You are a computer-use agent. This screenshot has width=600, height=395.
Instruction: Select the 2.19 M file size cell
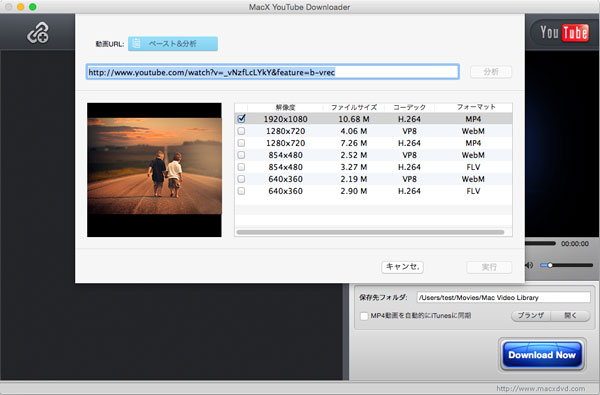point(354,179)
